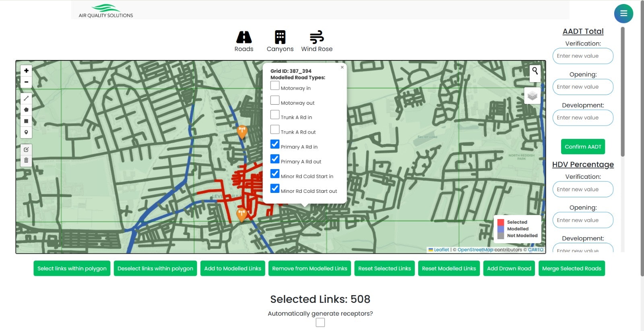Click the Air Quality Solutions logo

coord(106,11)
